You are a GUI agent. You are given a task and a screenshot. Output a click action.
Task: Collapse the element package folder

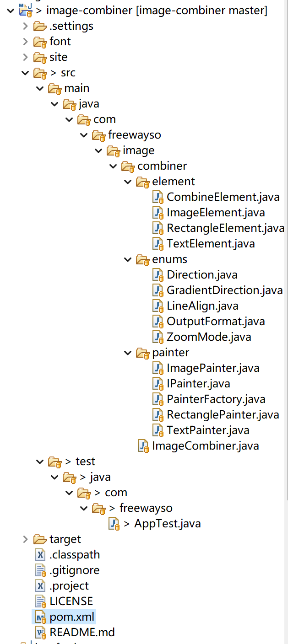click(128, 182)
